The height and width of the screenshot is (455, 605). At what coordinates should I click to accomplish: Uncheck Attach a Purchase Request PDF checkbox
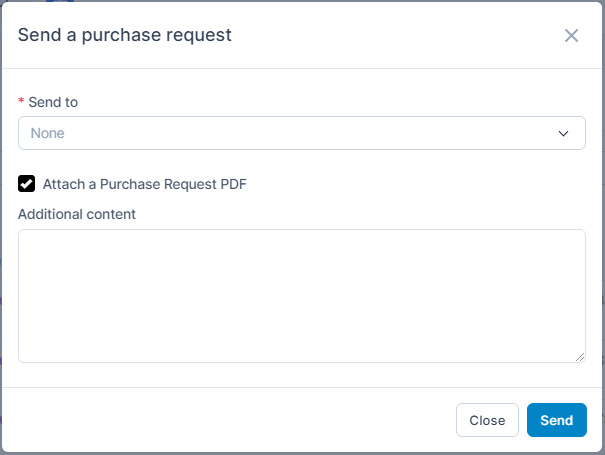[27, 184]
